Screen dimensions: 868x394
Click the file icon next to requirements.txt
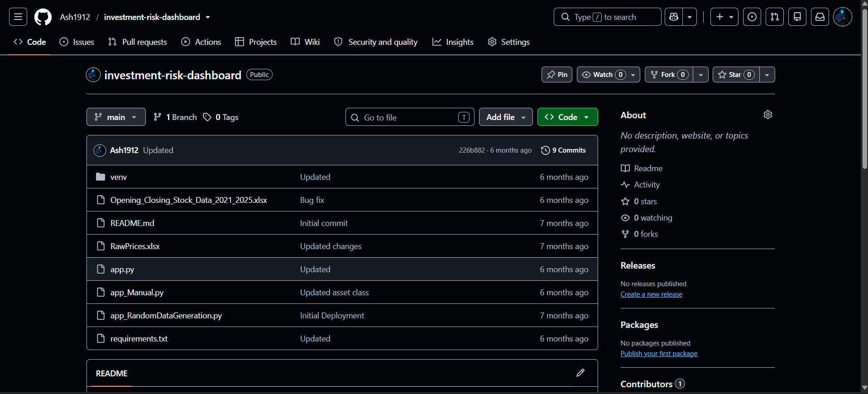click(101, 338)
